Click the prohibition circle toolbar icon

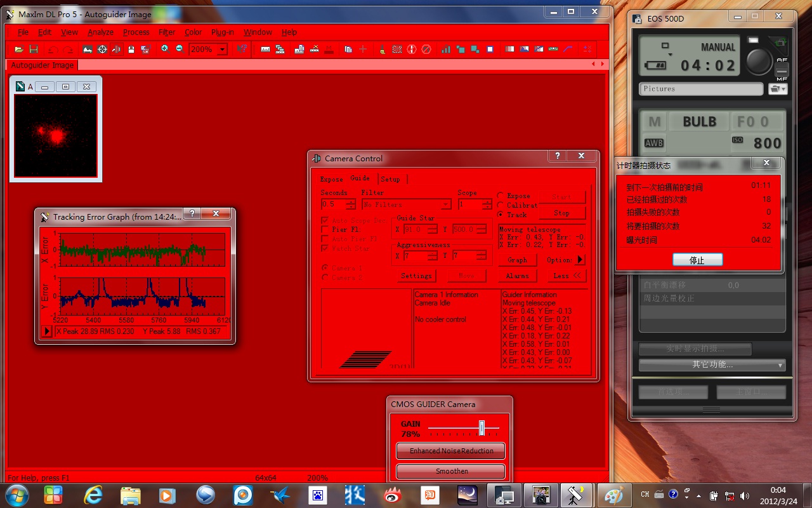coord(426,49)
